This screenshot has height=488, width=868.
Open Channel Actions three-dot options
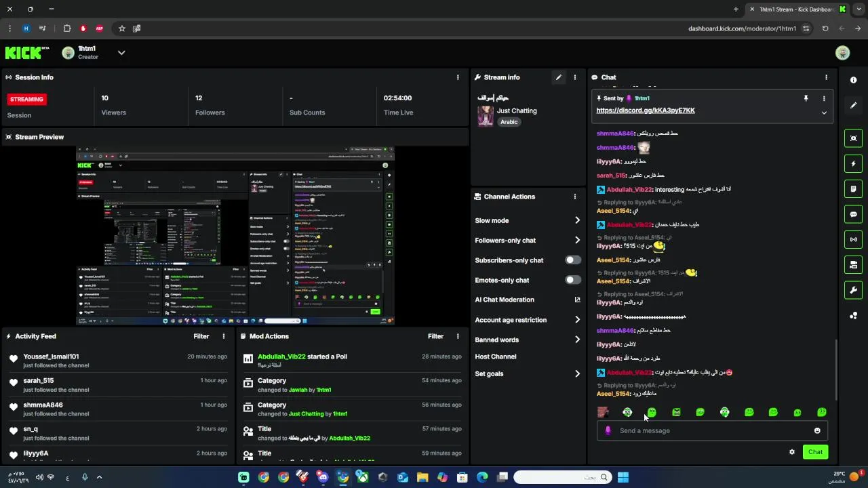[x=575, y=197]
